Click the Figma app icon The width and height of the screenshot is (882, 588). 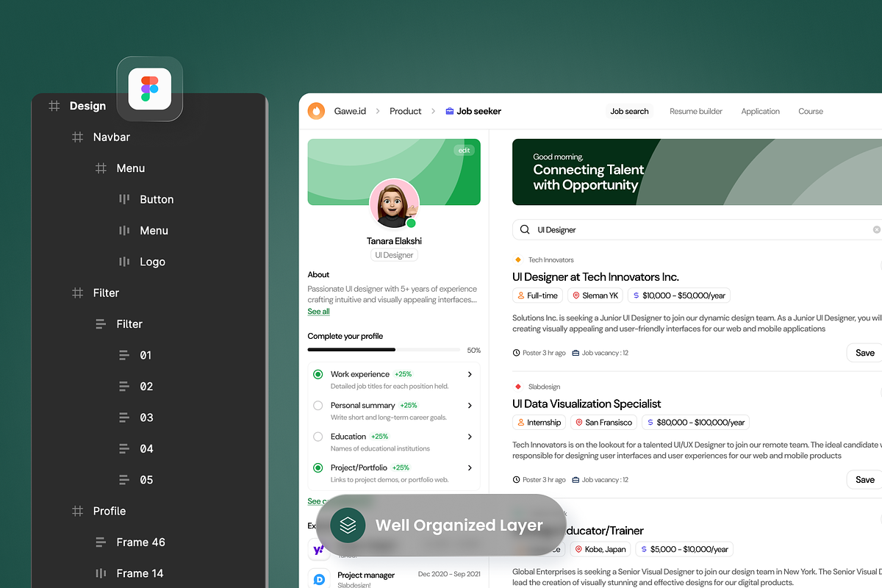[x=150, y=88]
